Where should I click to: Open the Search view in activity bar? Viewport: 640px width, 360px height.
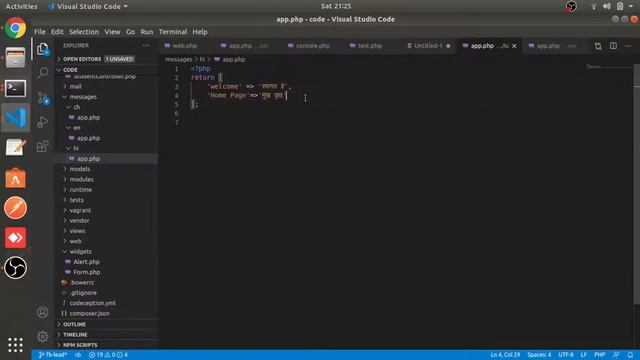click(x=43, y=73)
